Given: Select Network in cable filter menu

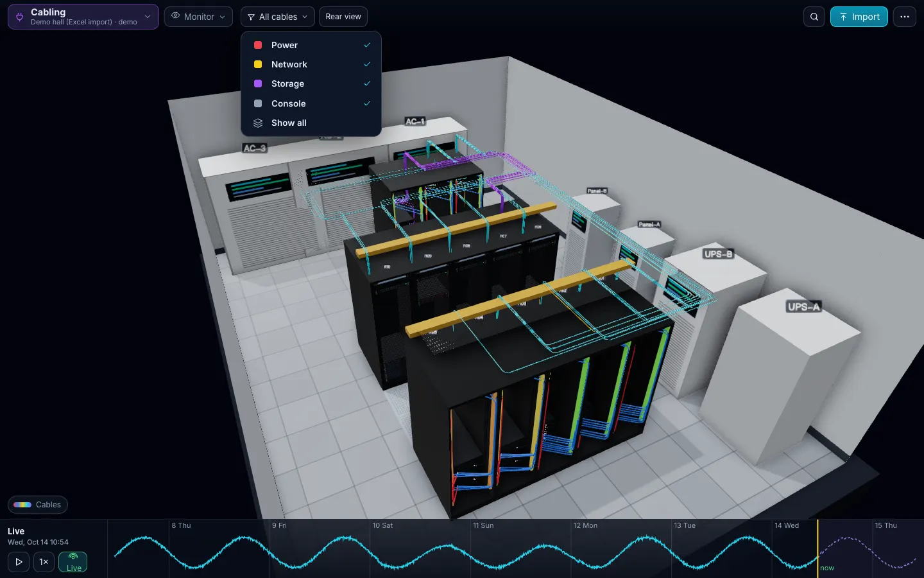Looking at the screenshot, I should click(311, 64).
